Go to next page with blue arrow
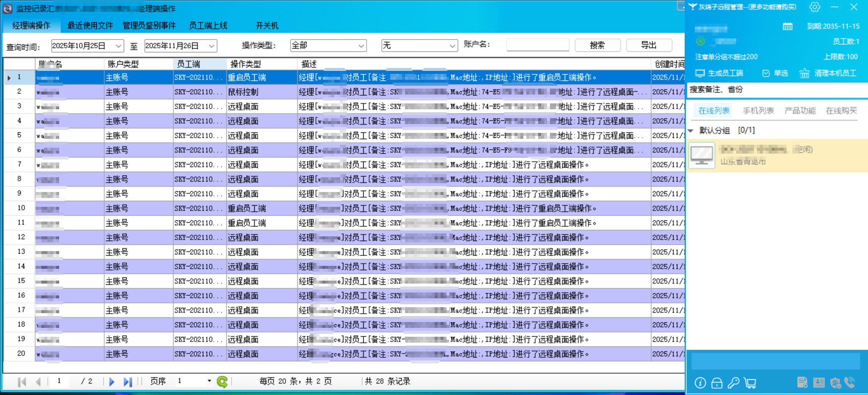Image resolution: width=868 pixels, height=395 pixels. (x=112, y=381)
